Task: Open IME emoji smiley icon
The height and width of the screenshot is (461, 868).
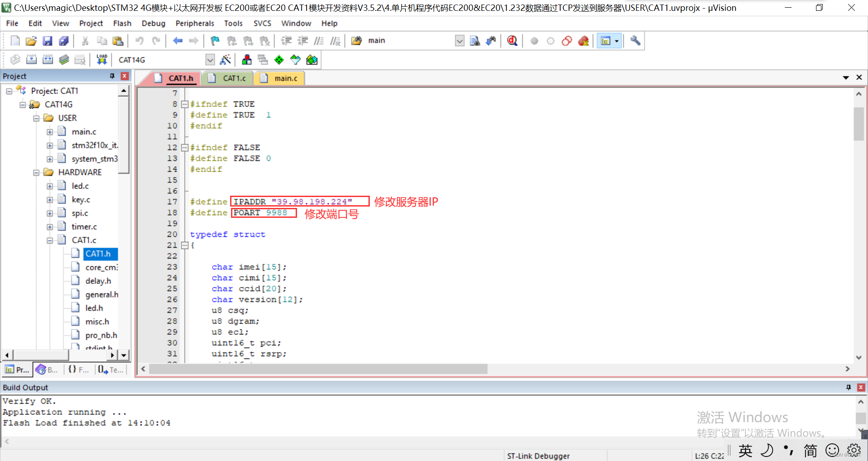Action: 832,450
